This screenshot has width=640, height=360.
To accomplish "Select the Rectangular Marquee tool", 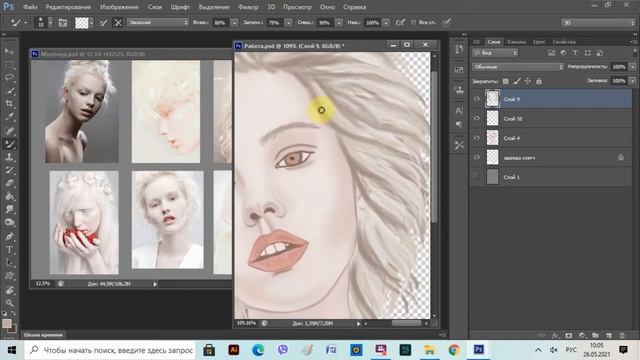I will pyautogui.click(x=9, y=64).
